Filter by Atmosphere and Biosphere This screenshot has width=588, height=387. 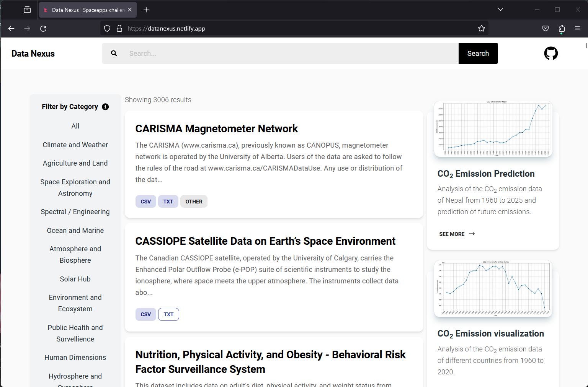75,255
